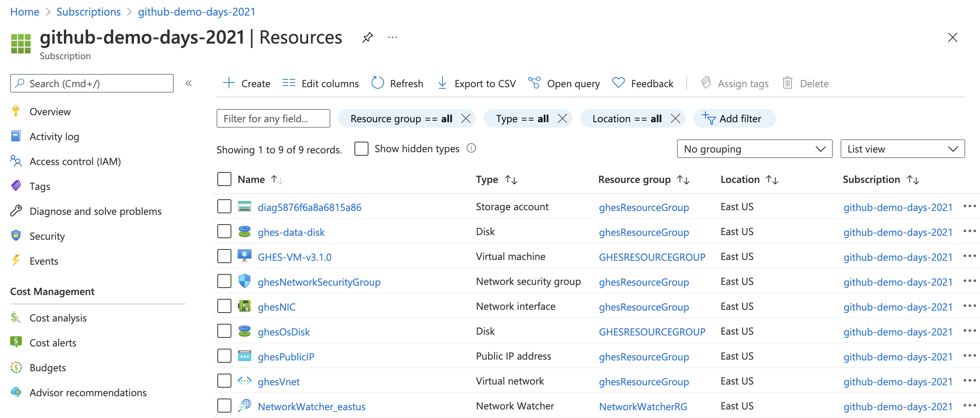Click the Network Watcher icon for NetworkWatcher_eastus

pyautogui.click(x=245, y=406)
